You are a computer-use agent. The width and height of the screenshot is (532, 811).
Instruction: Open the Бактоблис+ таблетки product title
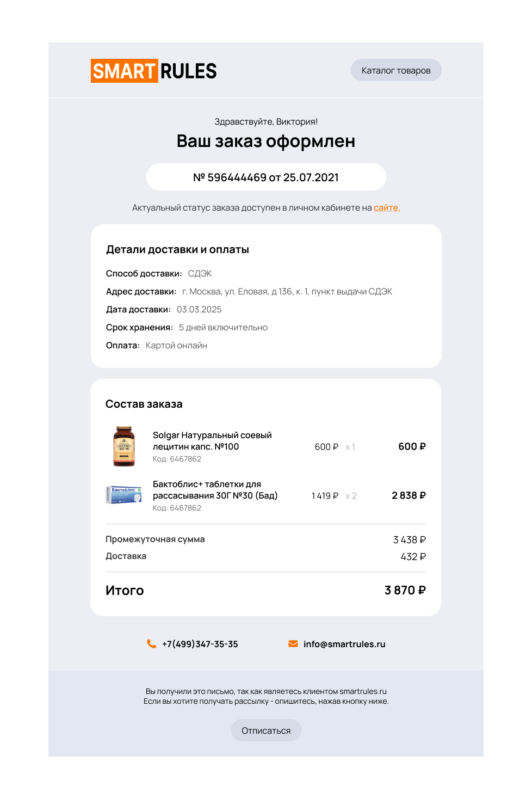pos(215,490)
